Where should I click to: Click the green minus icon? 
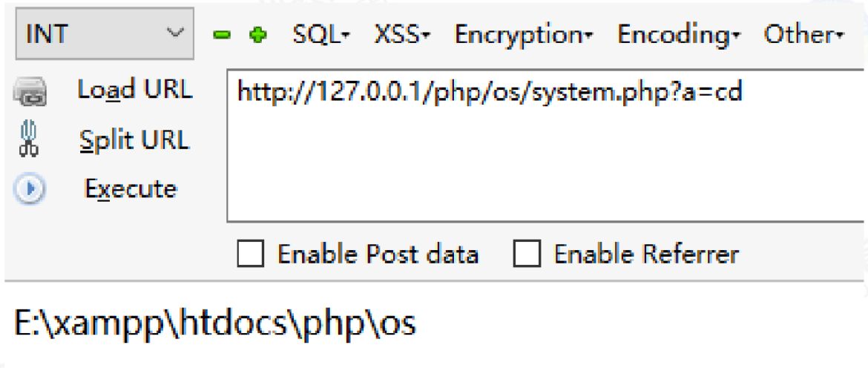222,36
